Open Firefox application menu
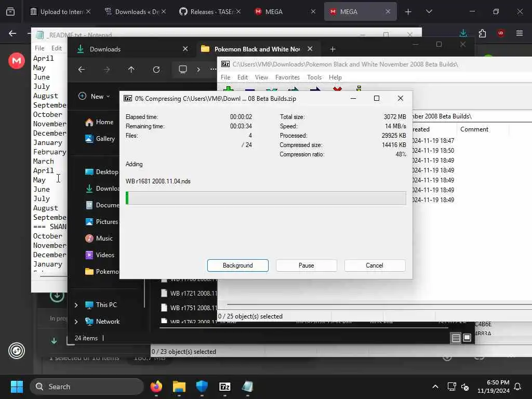This screenshot has height=399, width=532. [520, 33]
